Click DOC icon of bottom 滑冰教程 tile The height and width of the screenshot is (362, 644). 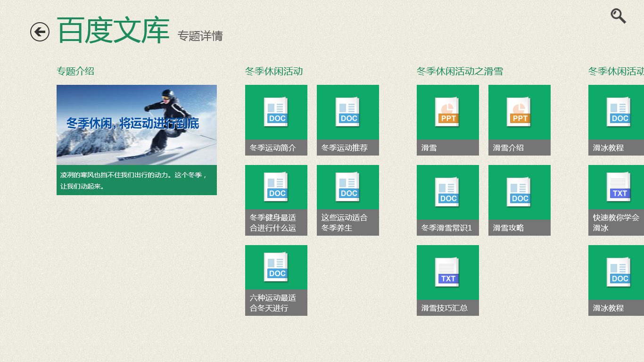tap(619, 272)
